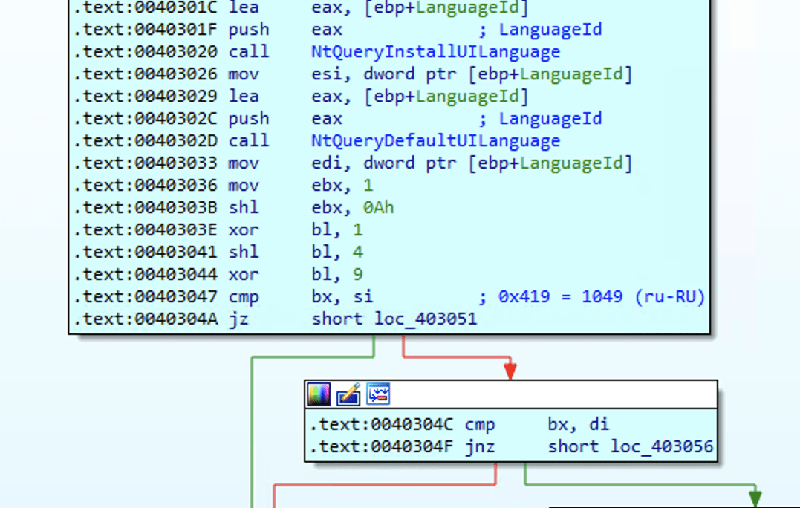Select 'edi, dword ptr [ebp+LanguageId]' operands

(x=472, y=163)
